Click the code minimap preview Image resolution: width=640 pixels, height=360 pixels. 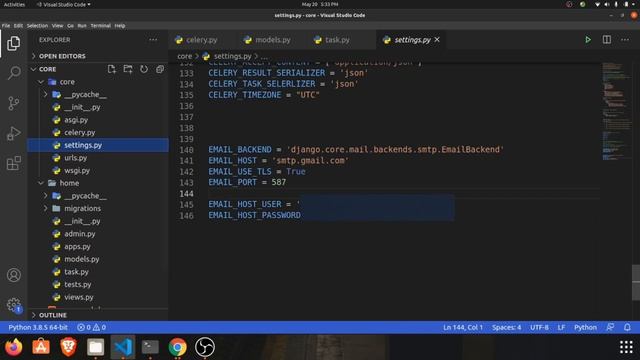[616, 111]
